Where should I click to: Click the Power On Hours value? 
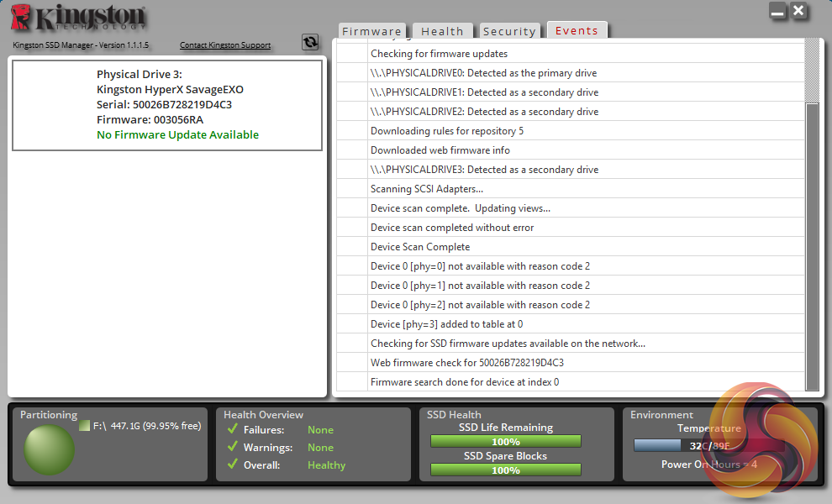[709, 465]
